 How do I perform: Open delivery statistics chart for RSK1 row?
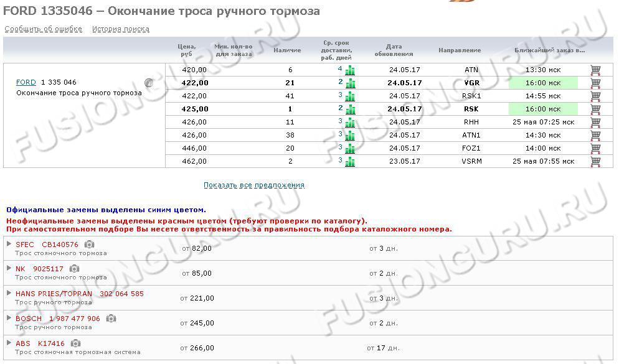[350, 96]
